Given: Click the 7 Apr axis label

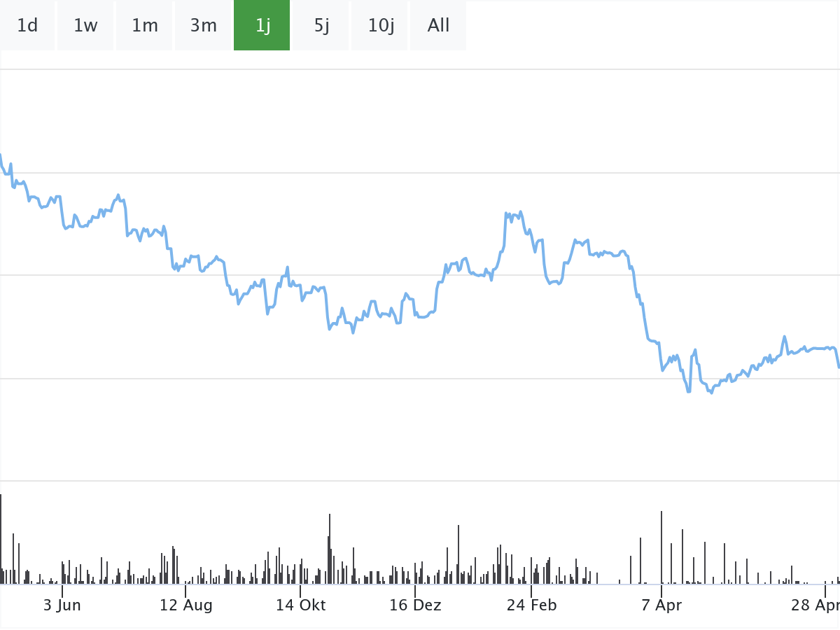Looking at the screenshot, I should click(661, 605).
